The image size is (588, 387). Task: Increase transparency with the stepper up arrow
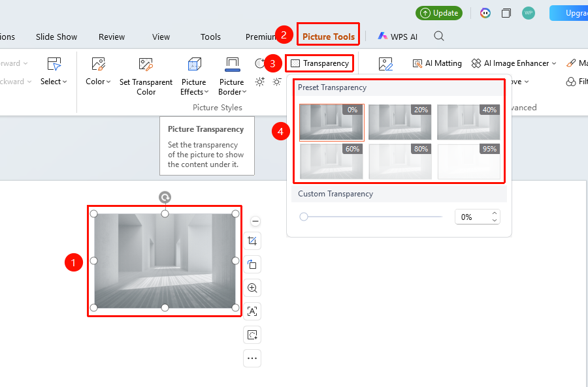click(495, 213)
